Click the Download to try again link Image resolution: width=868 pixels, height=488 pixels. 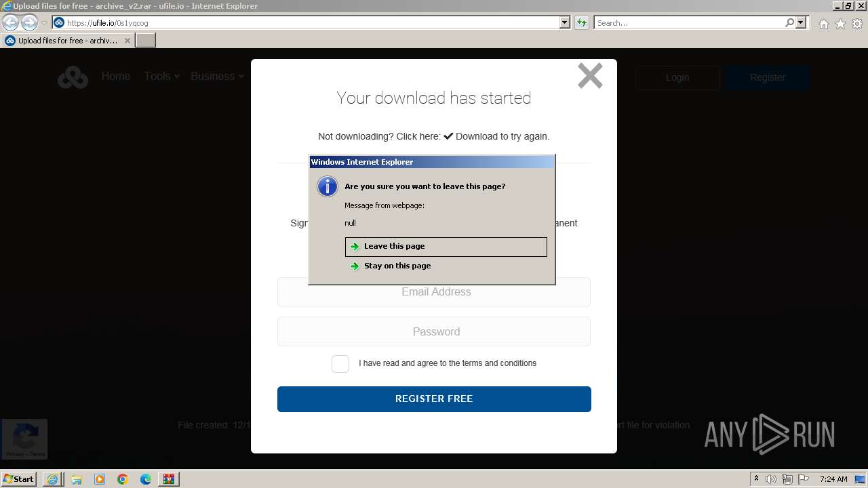[496, 136]
